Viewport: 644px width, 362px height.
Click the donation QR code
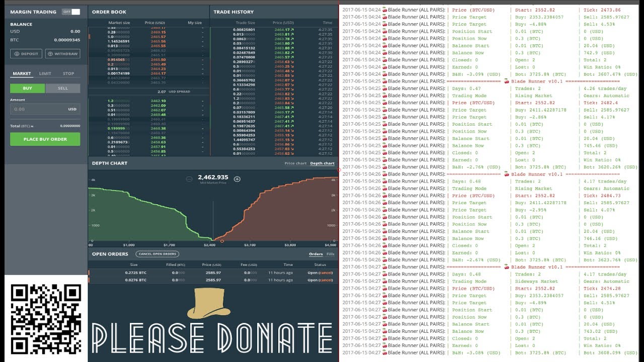[46, 319]
